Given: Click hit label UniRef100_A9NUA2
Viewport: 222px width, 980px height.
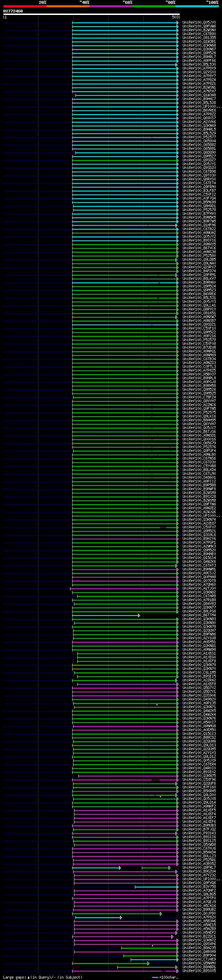Looking at the screenshot, I should click(x=199, y=233).
